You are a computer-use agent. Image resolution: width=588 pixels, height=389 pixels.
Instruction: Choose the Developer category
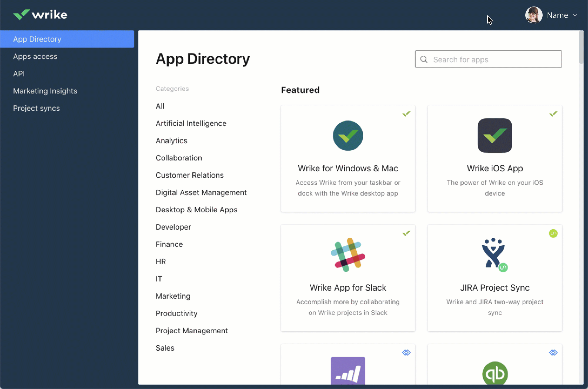point(173,227)
